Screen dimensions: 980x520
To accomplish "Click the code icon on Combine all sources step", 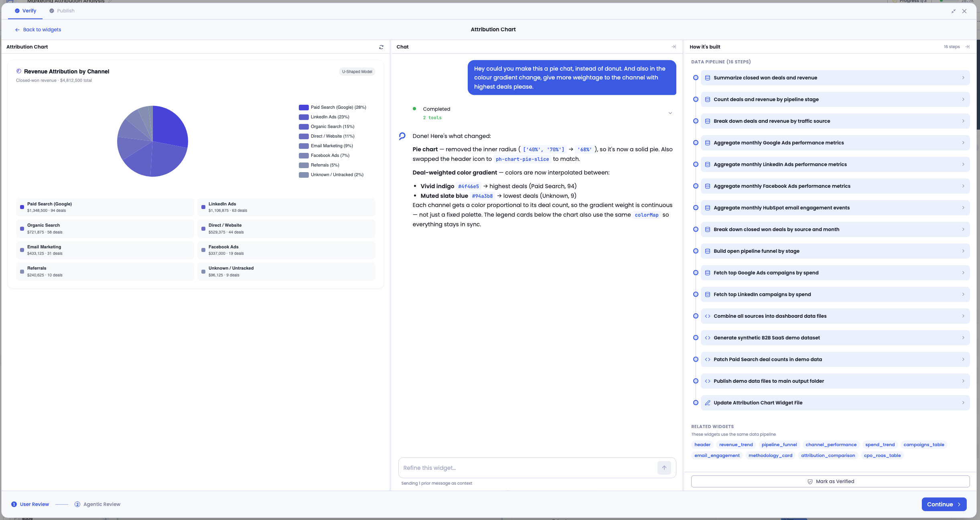I will 708,316.
